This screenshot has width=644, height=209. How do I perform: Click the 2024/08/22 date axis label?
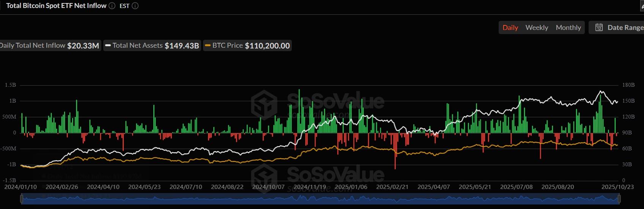[x=227, y=187]
